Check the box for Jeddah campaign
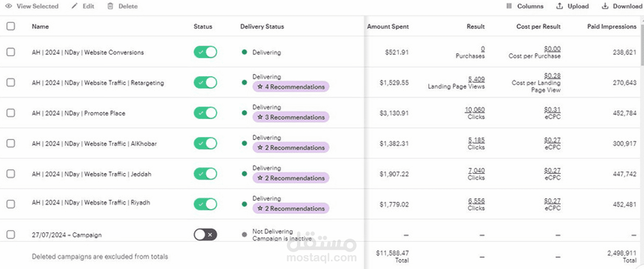This screenshot has height=269, width=644. pos(11,174)
